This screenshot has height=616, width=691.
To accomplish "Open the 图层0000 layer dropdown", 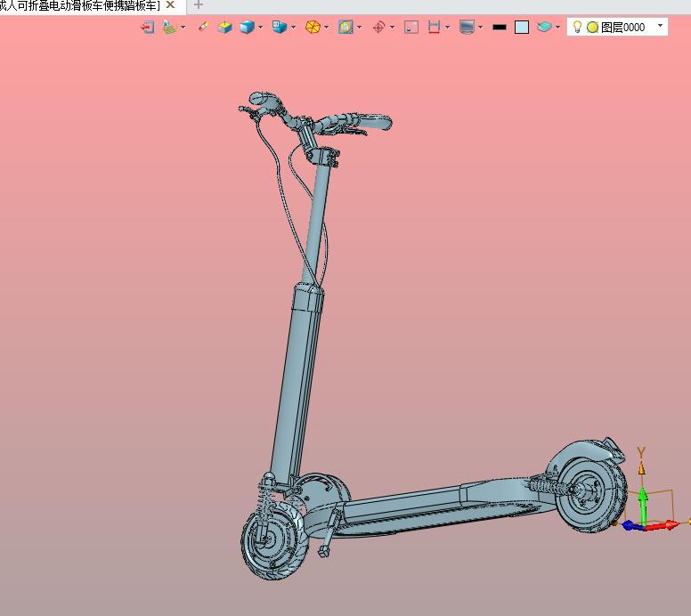I will [x=660, y=27].
